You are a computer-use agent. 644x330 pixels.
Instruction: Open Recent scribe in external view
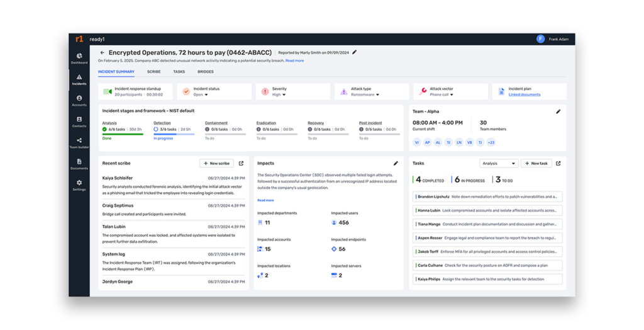(241, 164)
